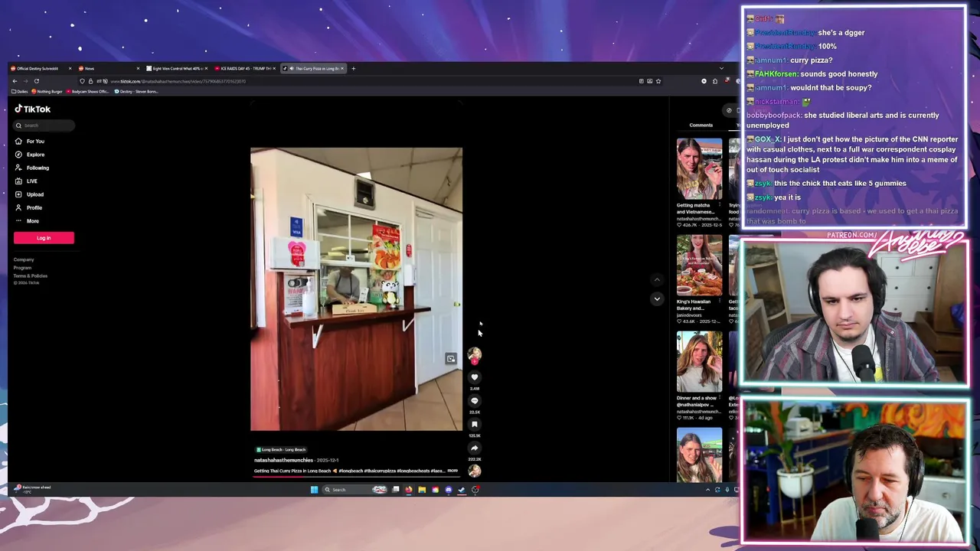Open the Explore page
The image size is (980, 551).
pyautogui.click(x=31, y=155)
